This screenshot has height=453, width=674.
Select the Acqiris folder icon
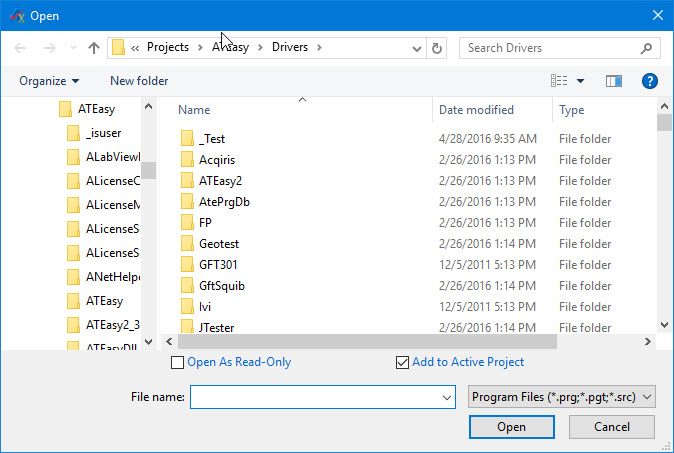(x=187, y=159)
